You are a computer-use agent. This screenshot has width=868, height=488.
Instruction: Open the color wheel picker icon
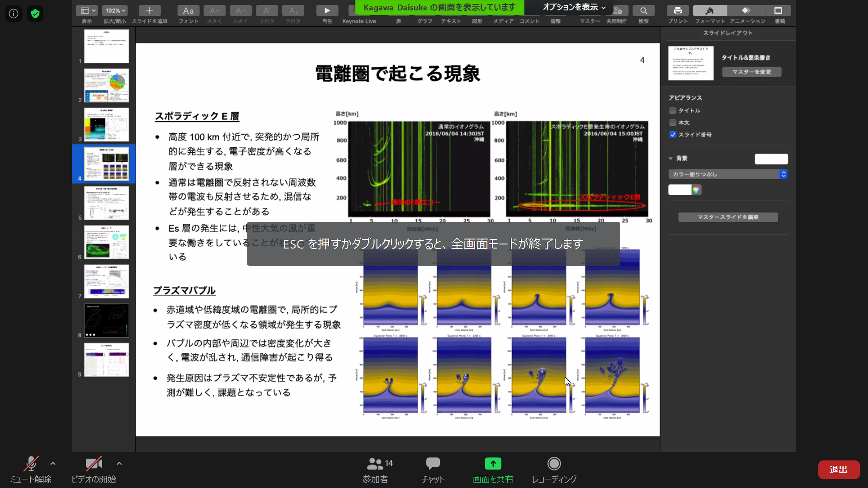(x=697, y=190)
